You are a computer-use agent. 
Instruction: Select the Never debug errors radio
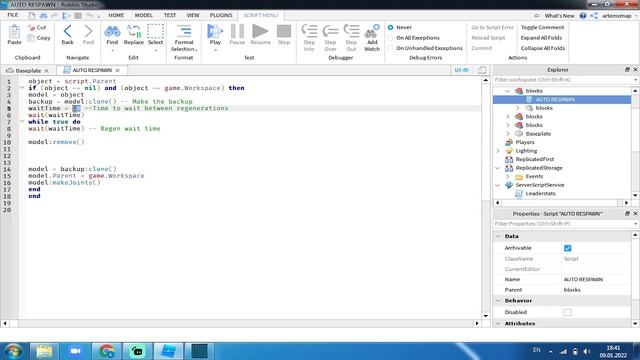coord(390,27)
